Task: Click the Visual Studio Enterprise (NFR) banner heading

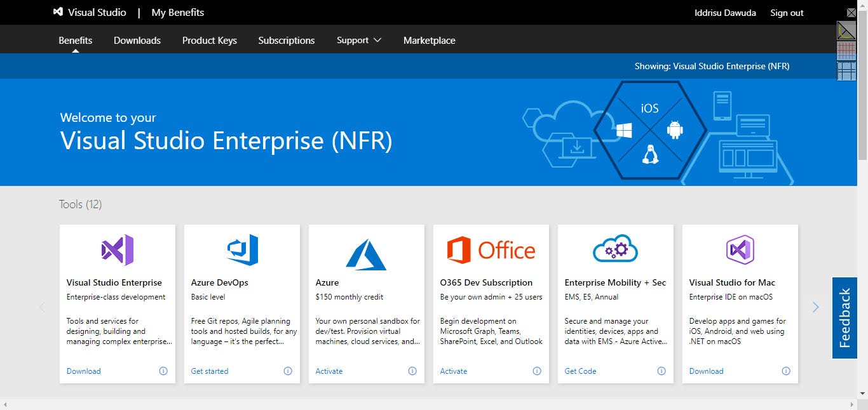Action: [x=226, y=141]
